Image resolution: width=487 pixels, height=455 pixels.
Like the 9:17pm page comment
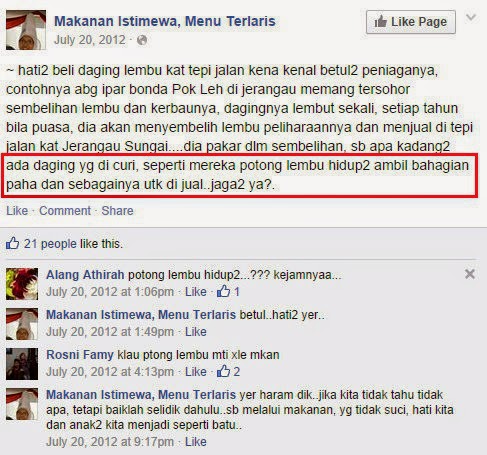tap(196, 442)
